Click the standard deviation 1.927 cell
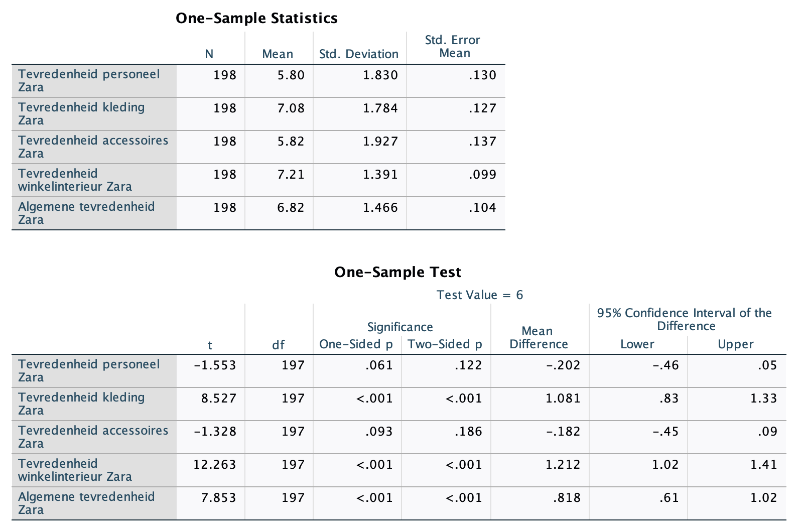Image resolution: width=800 pixels, height=532 pixels. [380, 142]
